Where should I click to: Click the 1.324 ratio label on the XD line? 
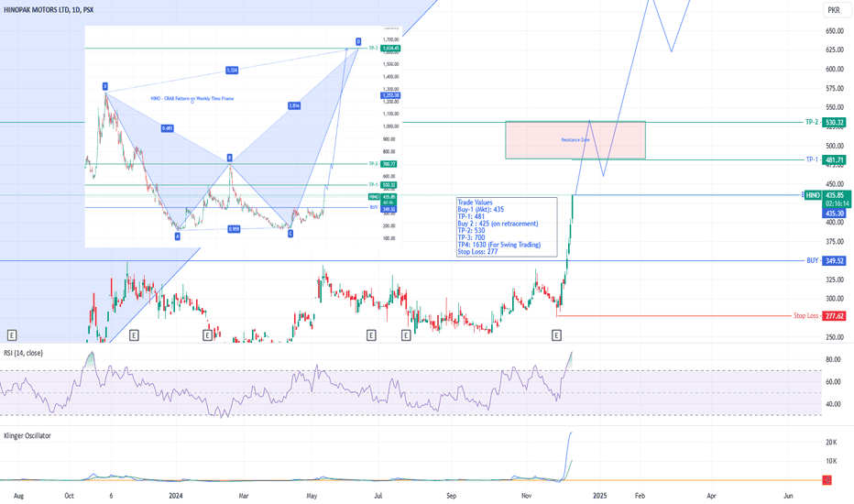(232, 70)
